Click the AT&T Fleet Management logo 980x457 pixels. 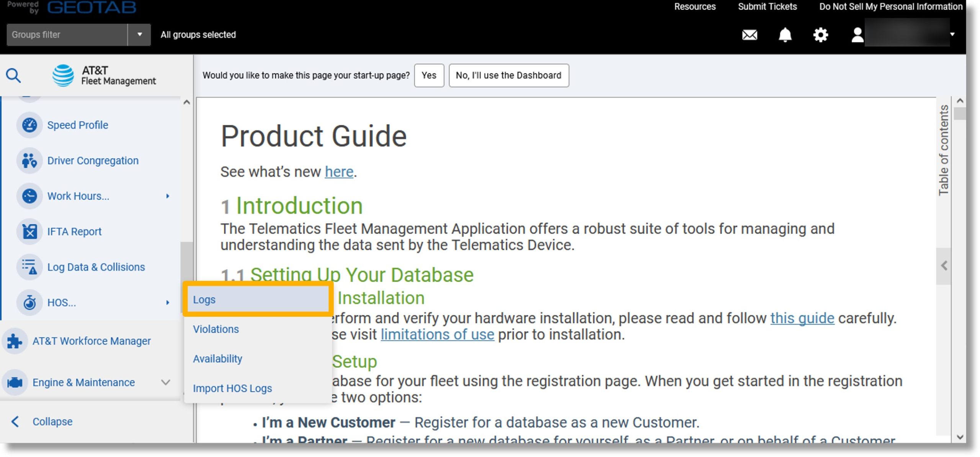pos(104,75)
